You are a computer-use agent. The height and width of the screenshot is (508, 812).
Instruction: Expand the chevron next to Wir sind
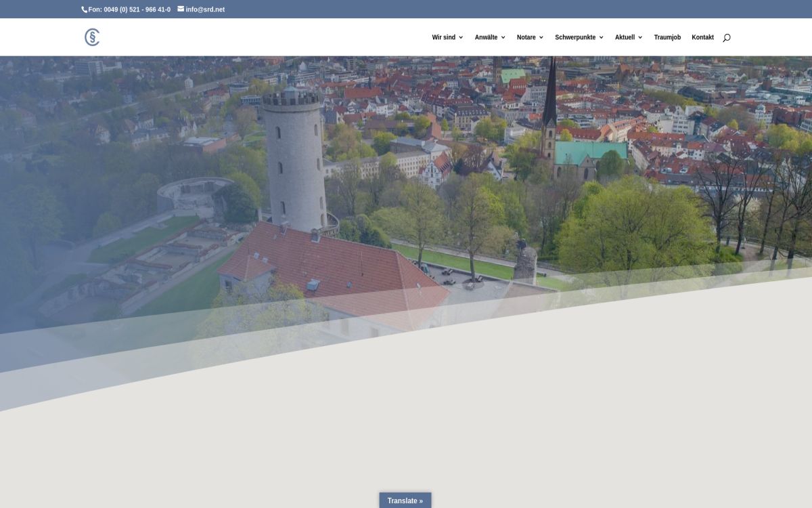[x=461, y=37]
